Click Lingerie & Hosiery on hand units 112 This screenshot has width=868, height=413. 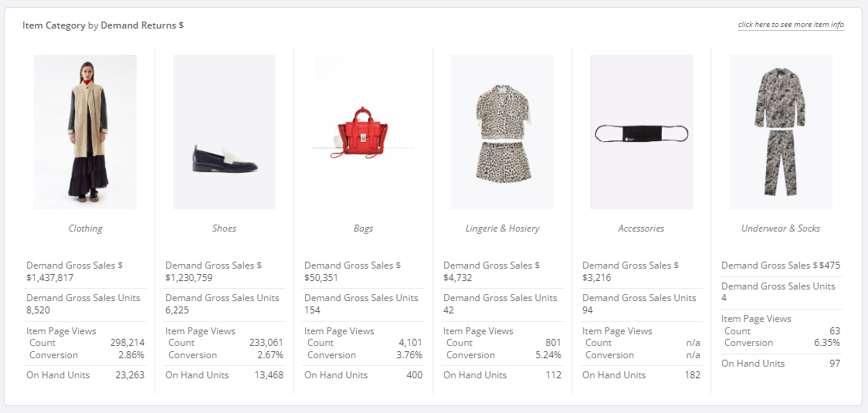point(554,375)
